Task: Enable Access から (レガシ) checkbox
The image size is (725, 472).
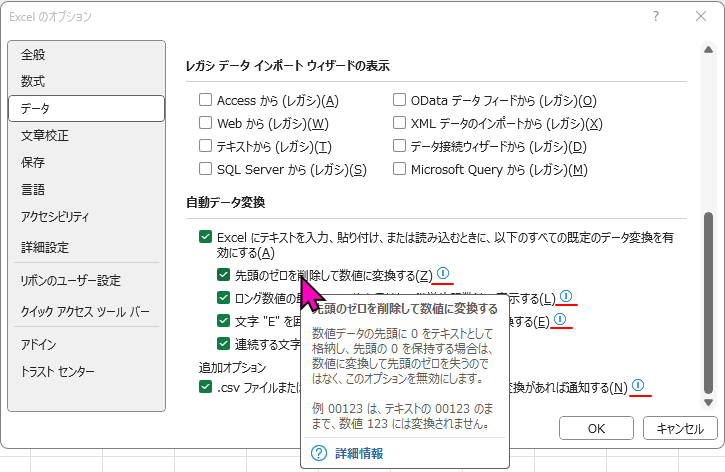Action: pos(205,100)
